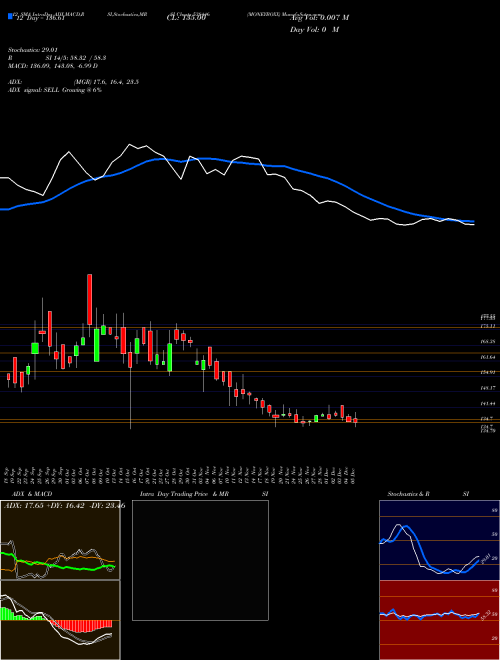Click the 'Intra Day Trading Price & MR' title

tap(184, 494)
